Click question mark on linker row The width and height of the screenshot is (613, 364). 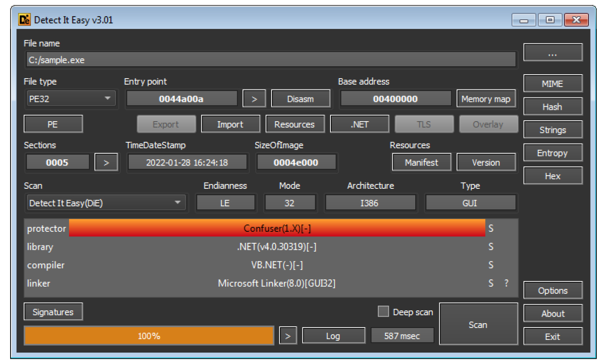pyautogui.click(x=506, y=284)
